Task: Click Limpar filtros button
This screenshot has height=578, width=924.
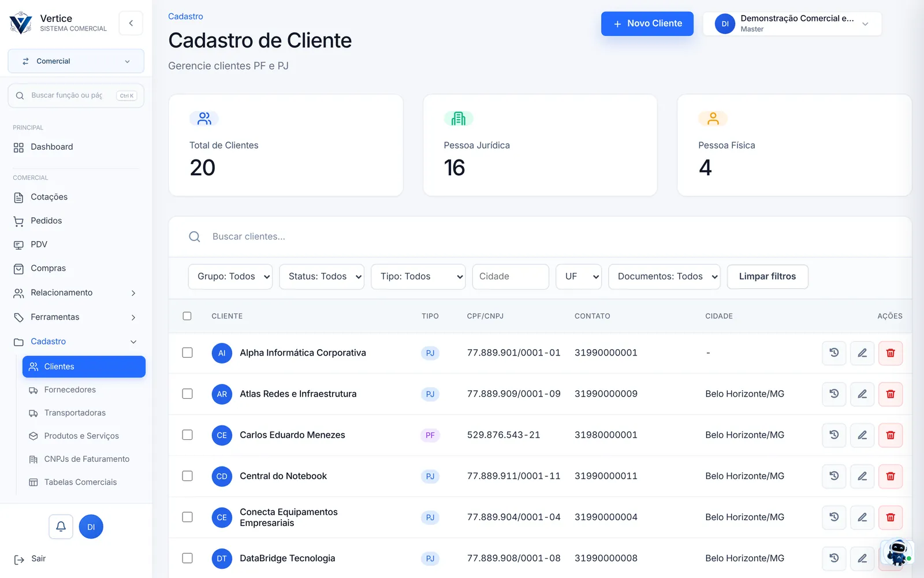Action: pyautogui.click(x=767, y=276)
